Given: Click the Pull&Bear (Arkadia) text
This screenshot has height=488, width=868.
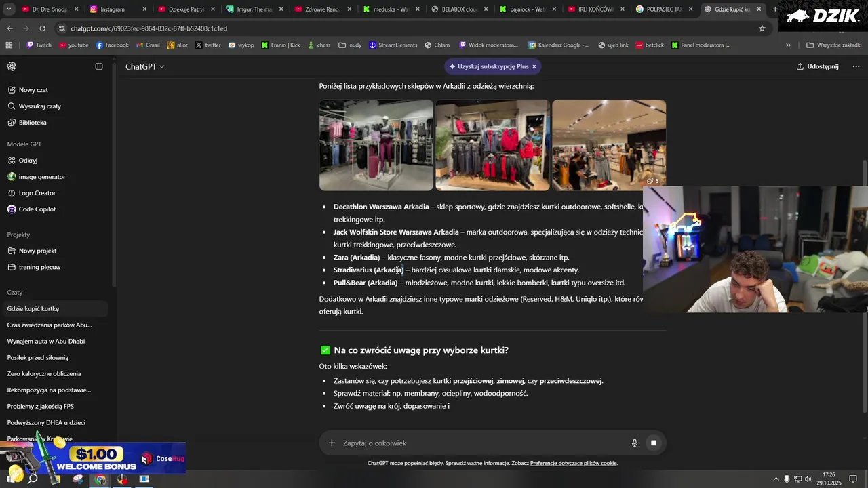Looking at the screenshot, I should 366,283.
